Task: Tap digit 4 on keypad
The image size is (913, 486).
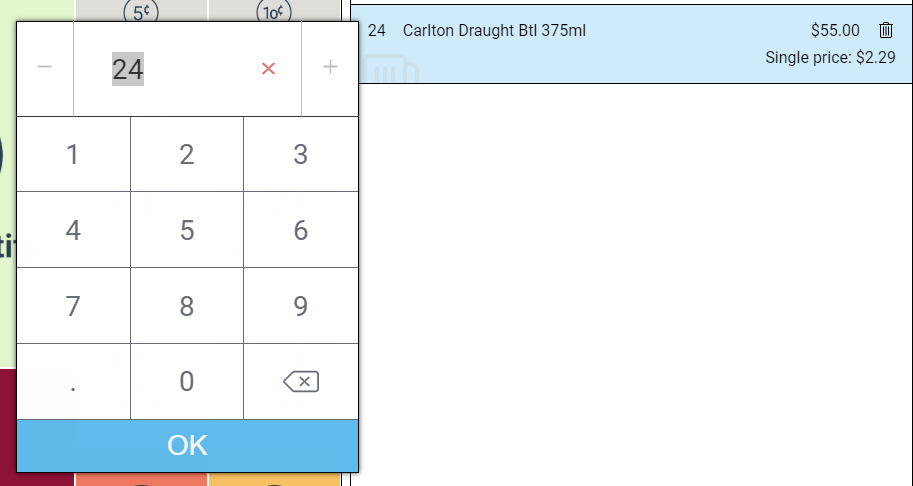Action: pyautogui.click(x=73, y=230)
